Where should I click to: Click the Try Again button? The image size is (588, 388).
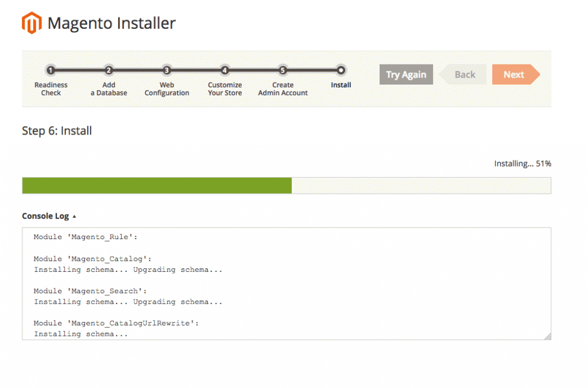click(406, 74)
